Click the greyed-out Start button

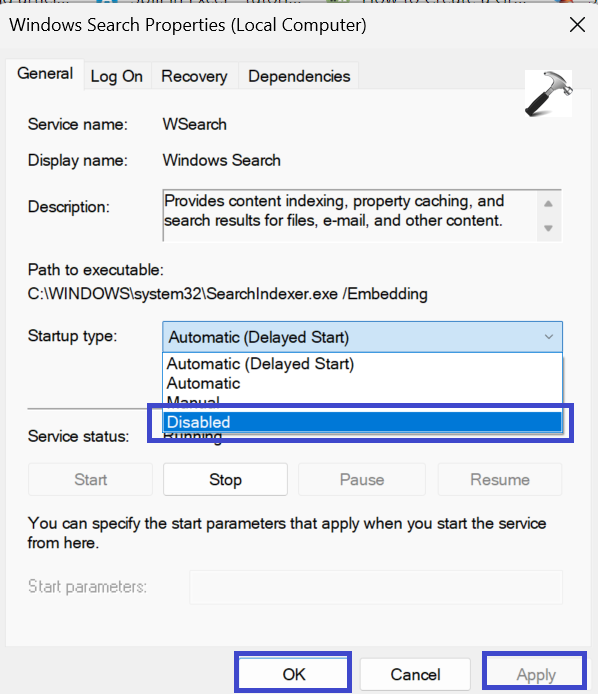(91, 479)
